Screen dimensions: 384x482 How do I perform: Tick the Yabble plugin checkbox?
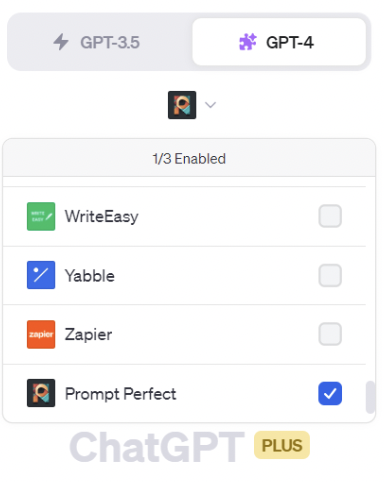pyautogui.click(x=330, y=275)
